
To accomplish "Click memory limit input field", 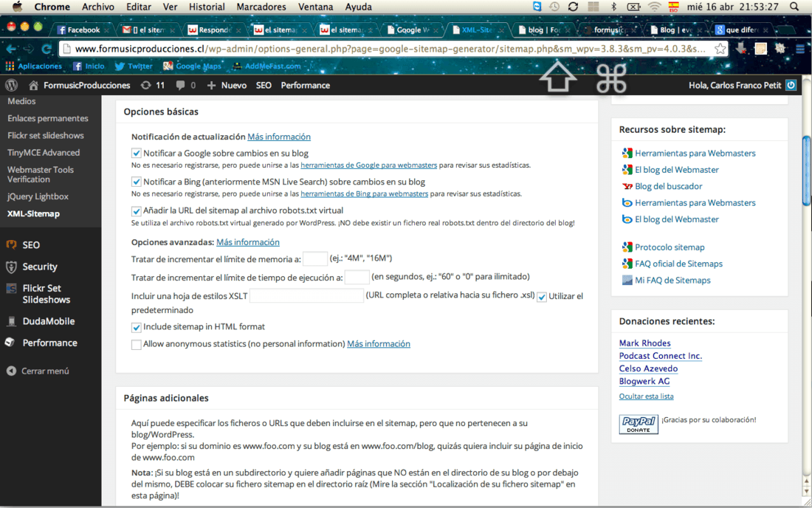I will click(315, 258).
